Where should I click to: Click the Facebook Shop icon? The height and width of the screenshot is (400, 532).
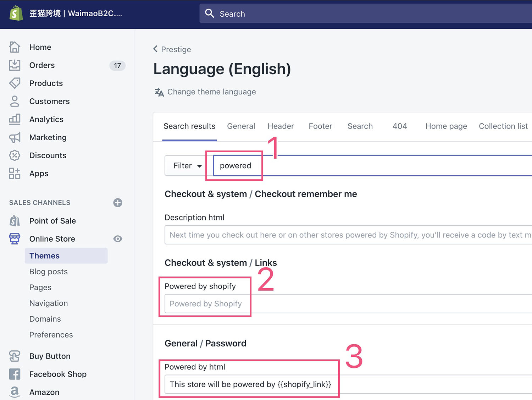[15, 374]
